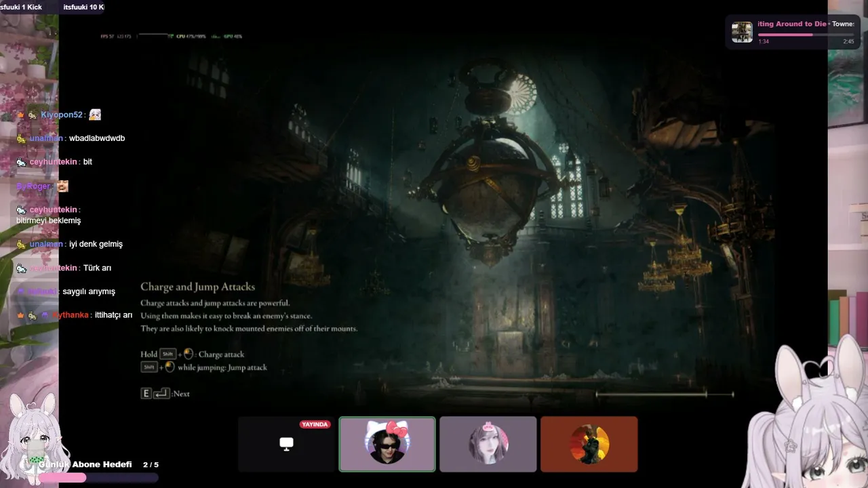Click the crown badge next to Kiyopon52

[x=21, y=115]
